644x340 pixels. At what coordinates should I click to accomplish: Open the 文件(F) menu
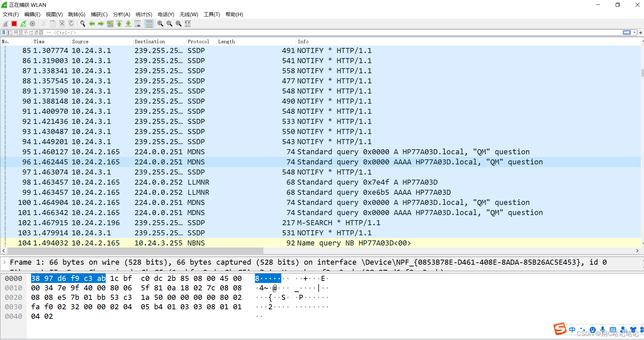click(11, 14)
